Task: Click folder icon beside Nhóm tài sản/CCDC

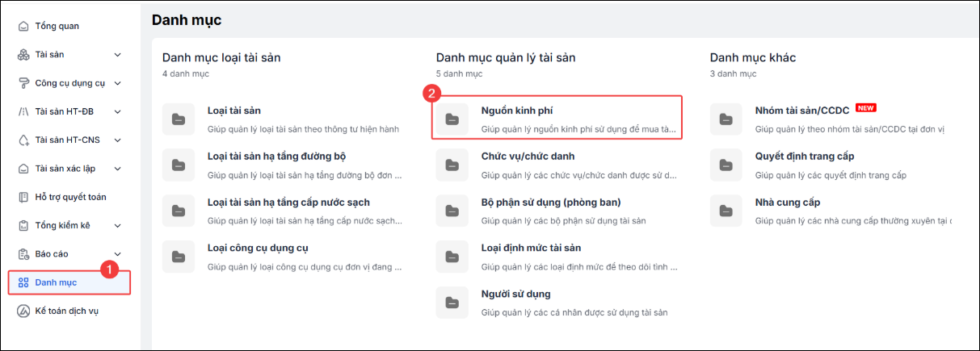Action: [x=726, y=119]
